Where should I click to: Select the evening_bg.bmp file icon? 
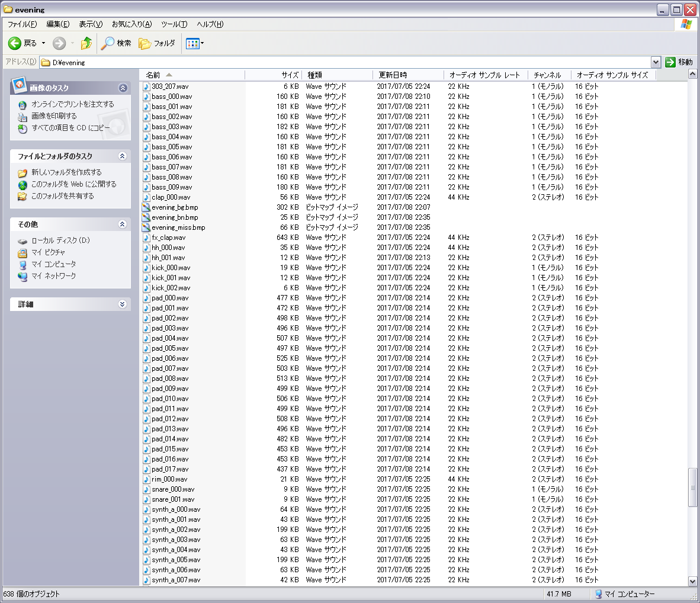pos(146,207)
